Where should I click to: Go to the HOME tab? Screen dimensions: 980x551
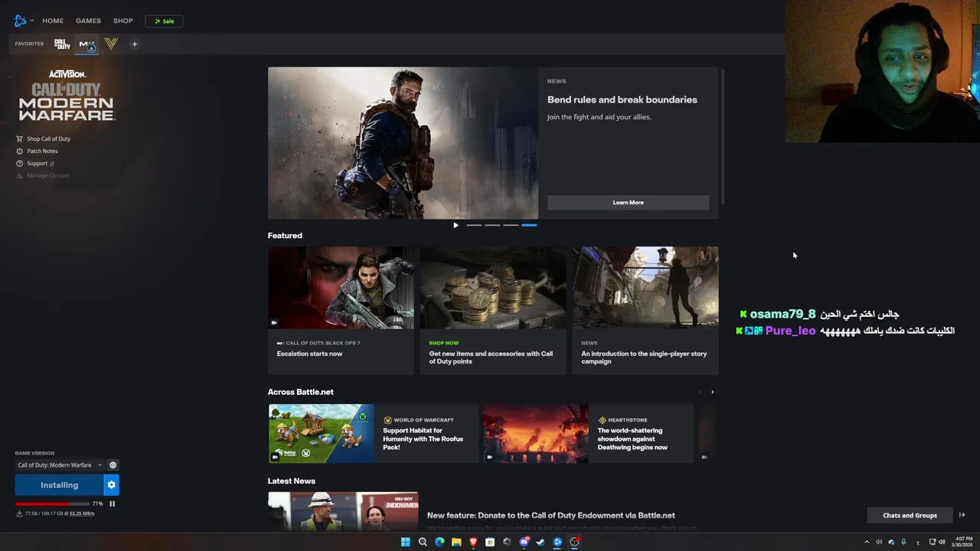(53, 21)
